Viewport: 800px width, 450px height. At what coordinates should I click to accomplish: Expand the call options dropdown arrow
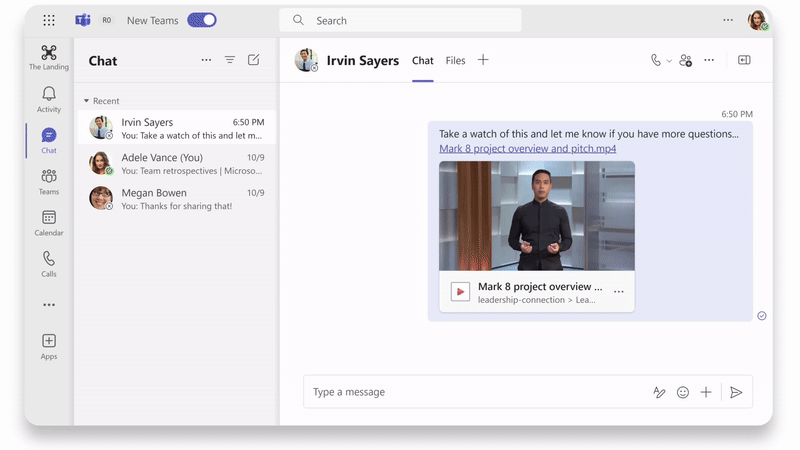tap(669, 61)
